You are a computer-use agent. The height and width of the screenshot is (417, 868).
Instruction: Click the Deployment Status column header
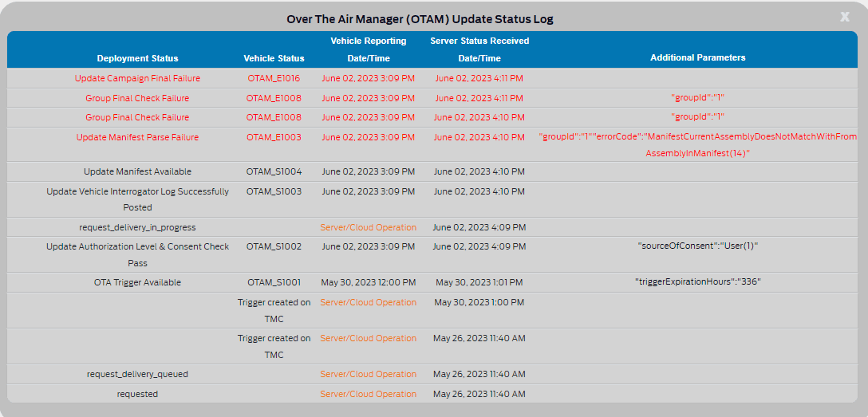[137, 58]
